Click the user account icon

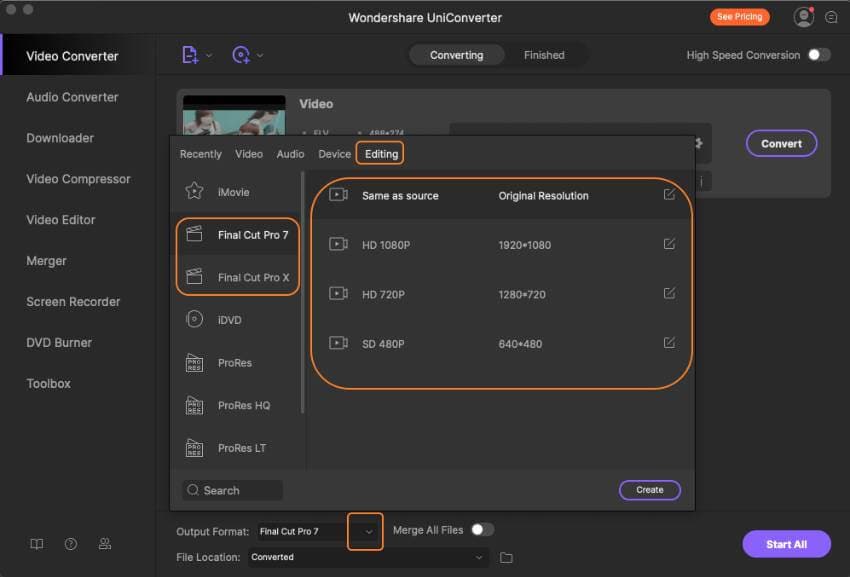click(x=803, y=17)
